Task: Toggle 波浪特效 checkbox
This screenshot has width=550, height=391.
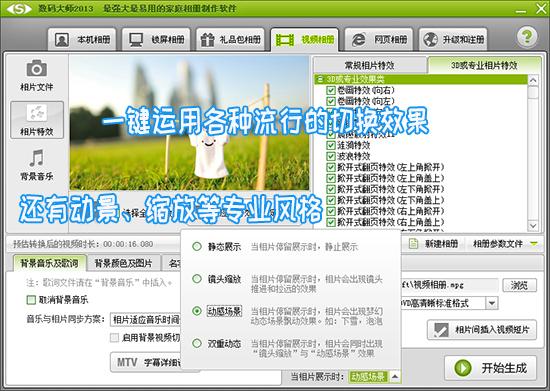Action: click(x=331, y=156)
